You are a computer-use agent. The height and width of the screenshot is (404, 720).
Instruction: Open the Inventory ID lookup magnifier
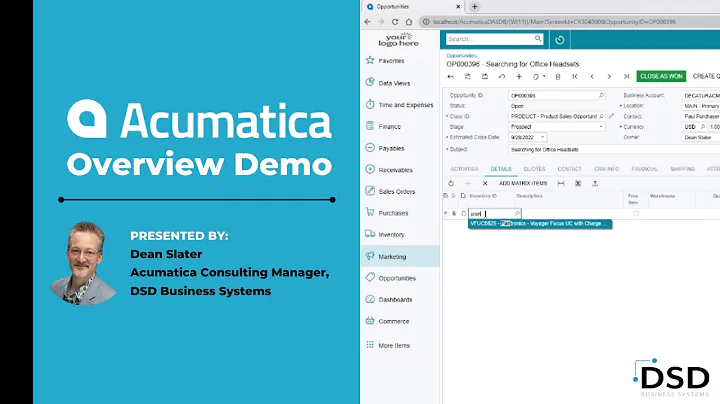517,213
